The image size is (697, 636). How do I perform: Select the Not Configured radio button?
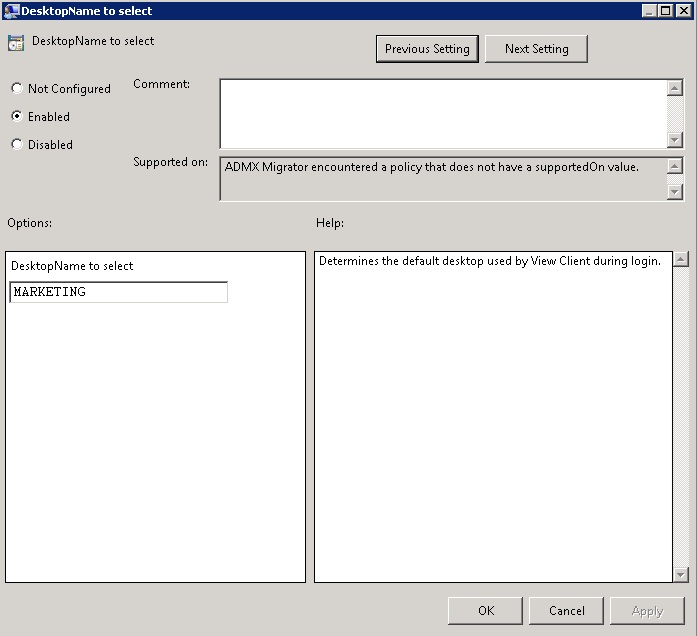tap(17, 89)
